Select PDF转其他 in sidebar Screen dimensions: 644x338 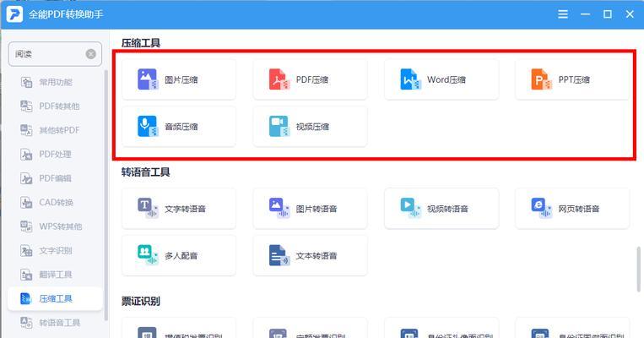point(55,106)
